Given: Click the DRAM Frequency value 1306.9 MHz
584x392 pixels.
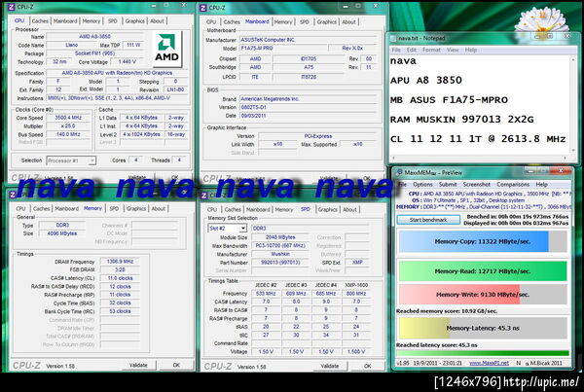Looking at the screenshot, I should click(x=120, y=262).
